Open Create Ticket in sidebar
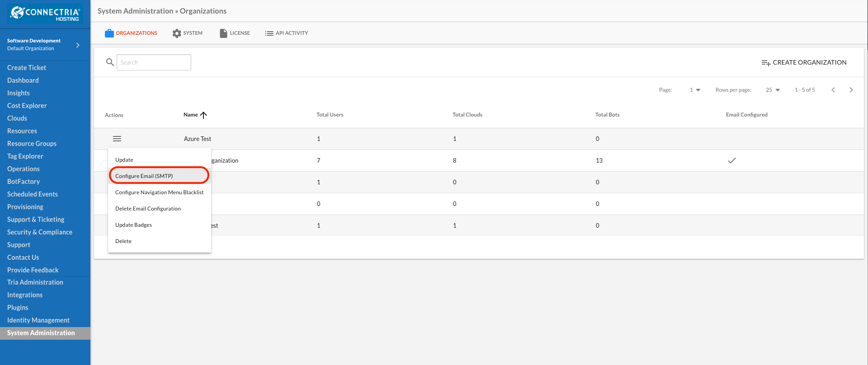Viewport: 868px width, 365px height. (x=27, y=68)
